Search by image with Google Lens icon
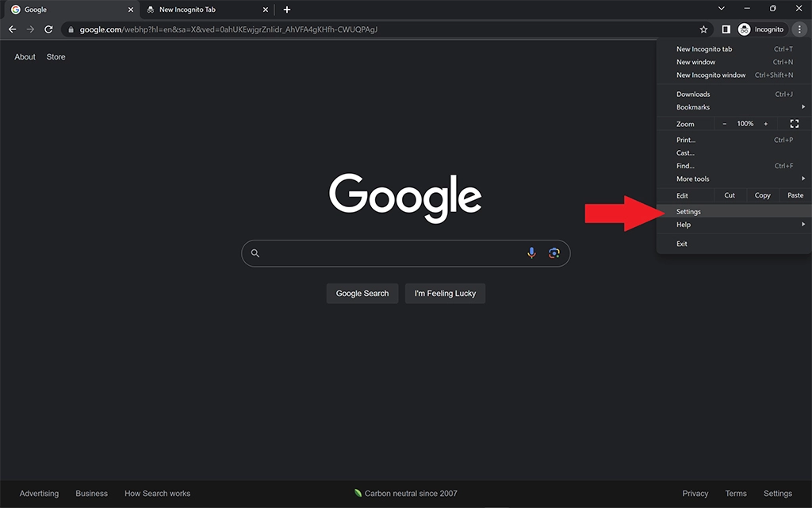 (554, 253)
